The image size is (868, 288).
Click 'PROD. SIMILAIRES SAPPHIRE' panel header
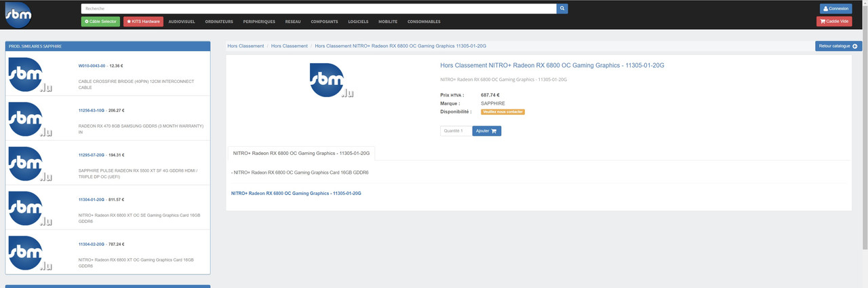coord(108,46)
